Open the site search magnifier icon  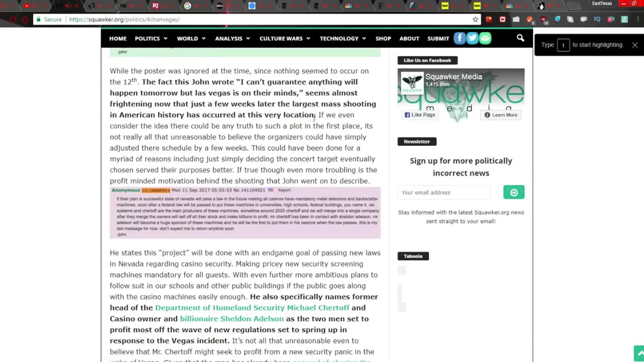pyautogui.click(x=520, y=38)
